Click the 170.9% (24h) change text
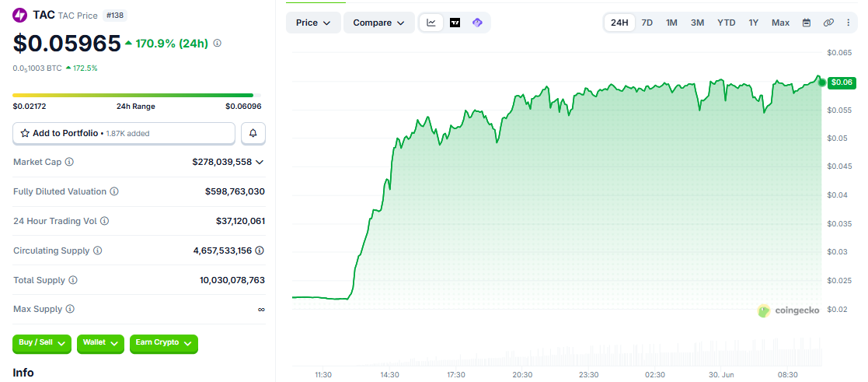 click(x=171, y=43)
